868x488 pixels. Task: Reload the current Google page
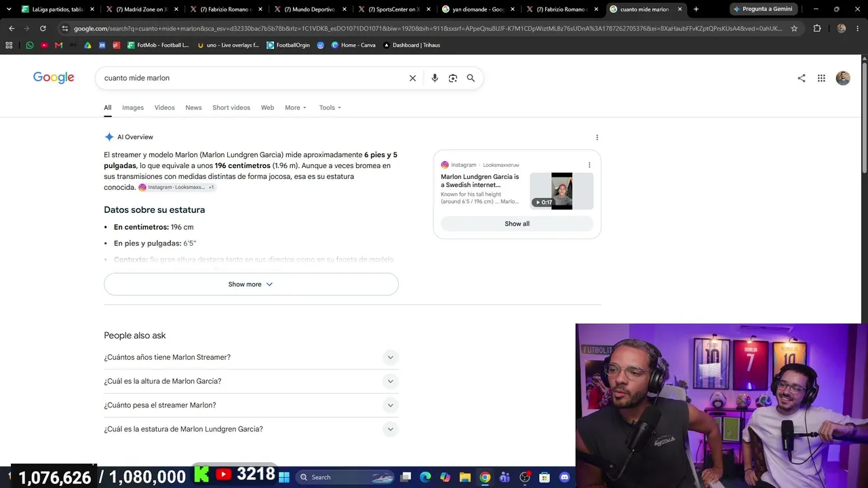point(43,28)
